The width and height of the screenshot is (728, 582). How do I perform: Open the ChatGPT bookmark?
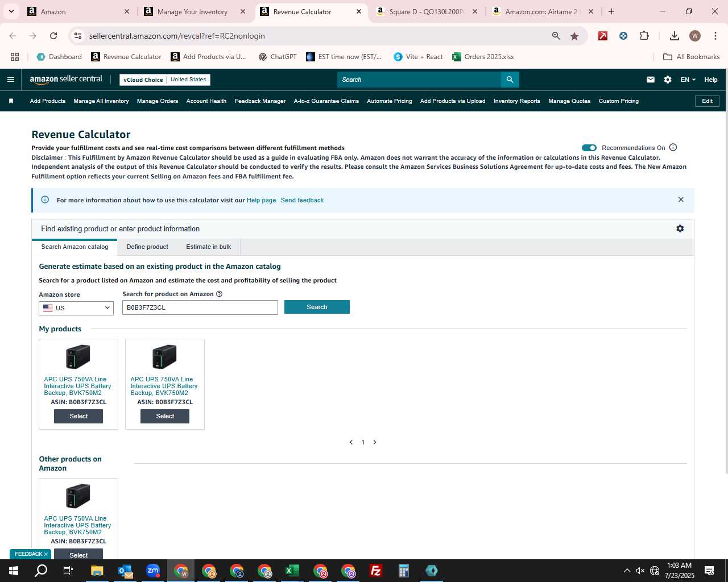pyautogui.click(x=278, y=57)
